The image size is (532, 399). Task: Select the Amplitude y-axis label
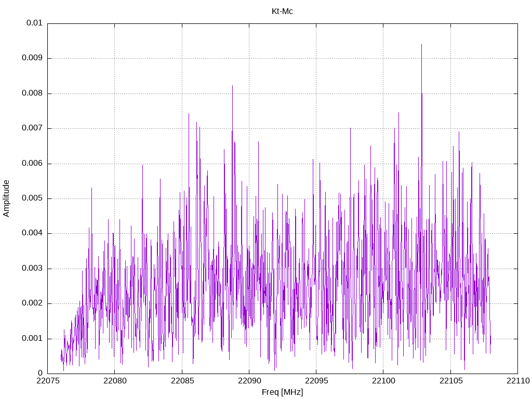pyautogui.click(x=6, y=198)
